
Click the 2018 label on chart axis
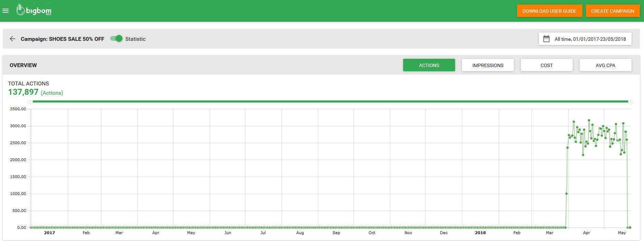480,233
